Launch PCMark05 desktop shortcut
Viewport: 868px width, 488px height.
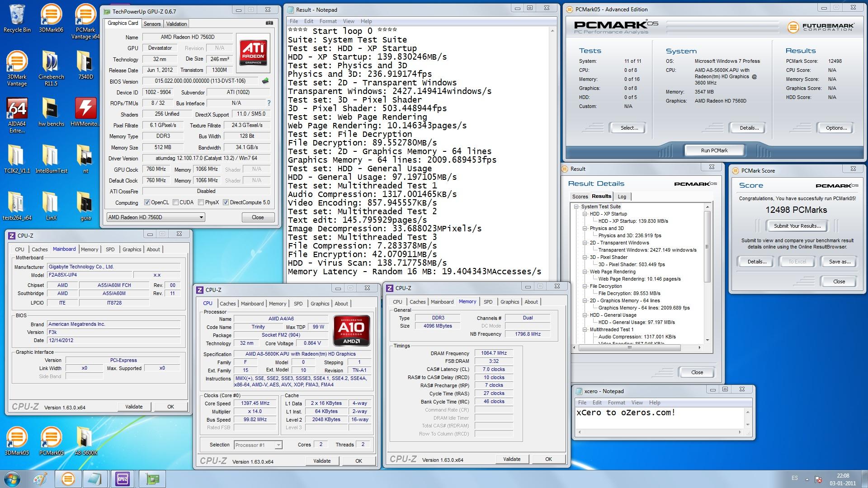point(51,441)
